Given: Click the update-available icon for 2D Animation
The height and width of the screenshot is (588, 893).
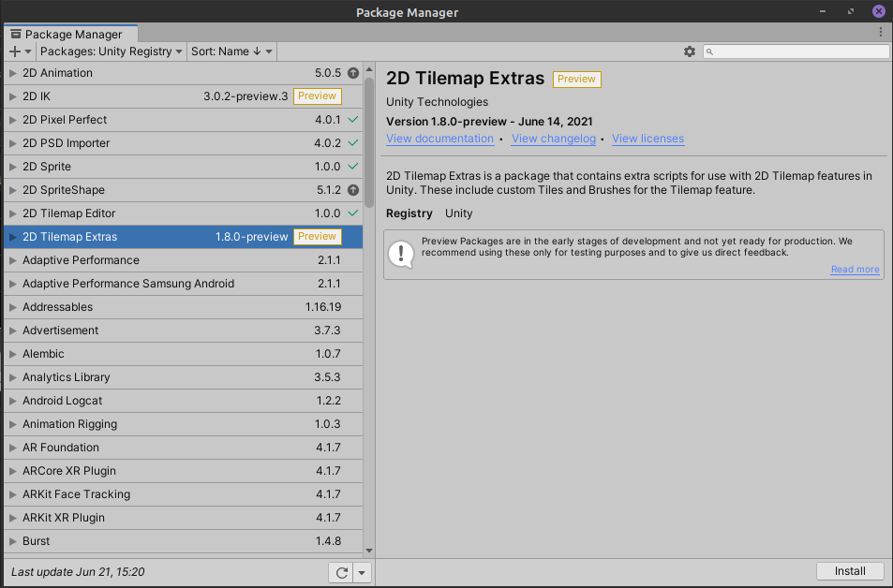Looking at the screenshot, I should coord(353,73).
